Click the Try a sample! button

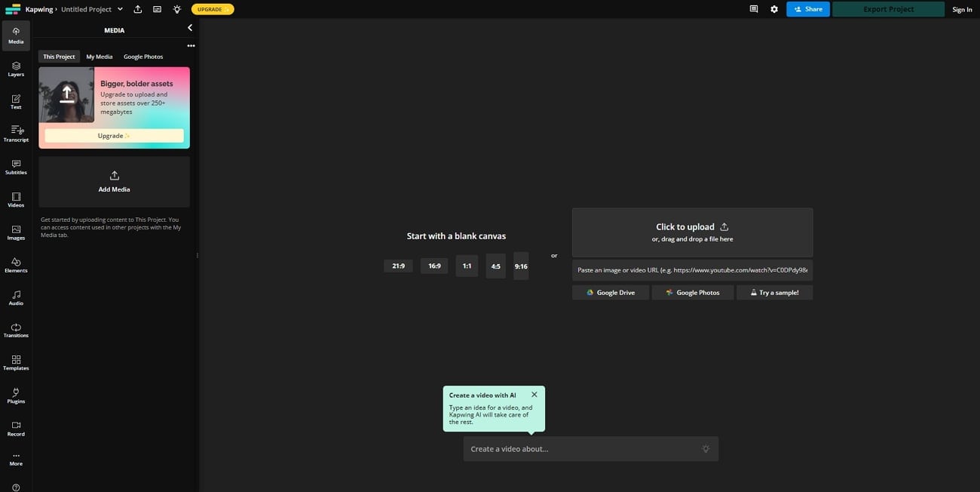coord(774,292)
